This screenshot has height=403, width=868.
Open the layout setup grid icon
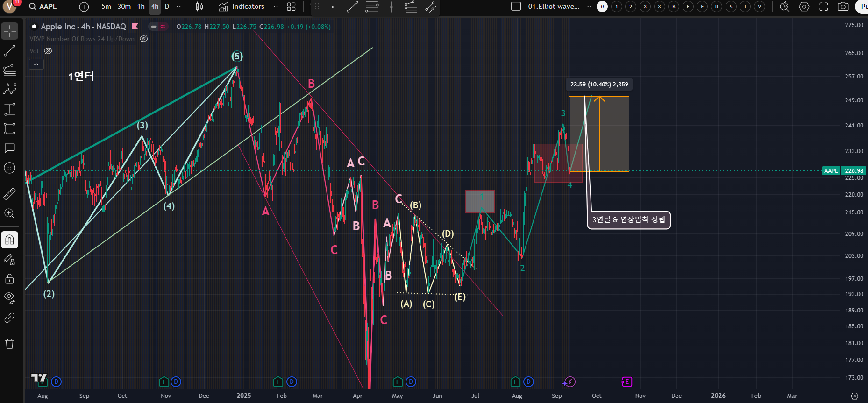point(291,7)
